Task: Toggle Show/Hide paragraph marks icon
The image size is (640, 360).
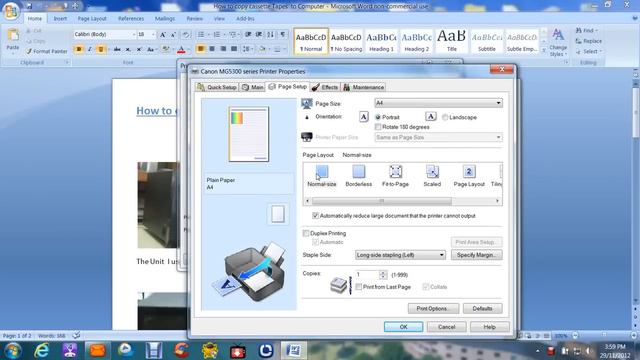Action: tap(282, 35)
